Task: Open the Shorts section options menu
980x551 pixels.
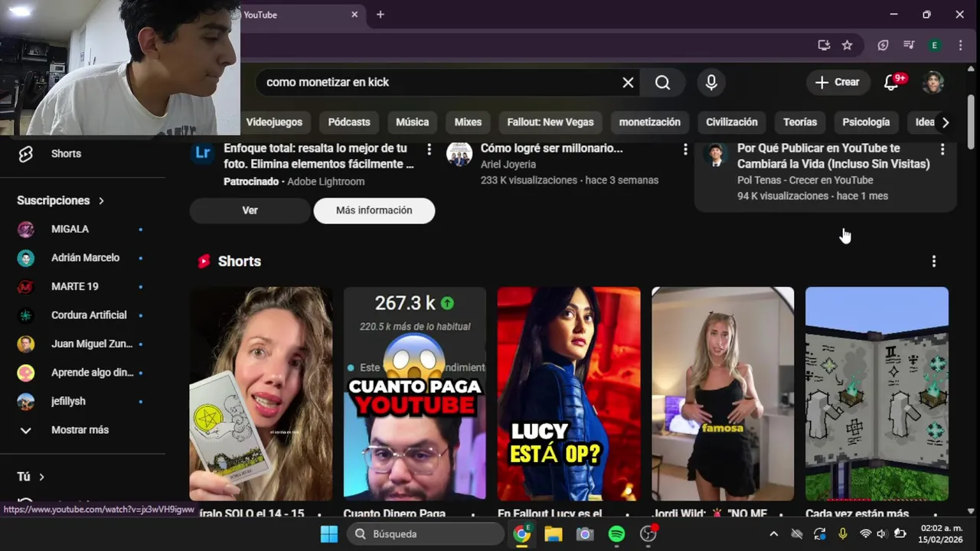Action: [x=933, y=262]
